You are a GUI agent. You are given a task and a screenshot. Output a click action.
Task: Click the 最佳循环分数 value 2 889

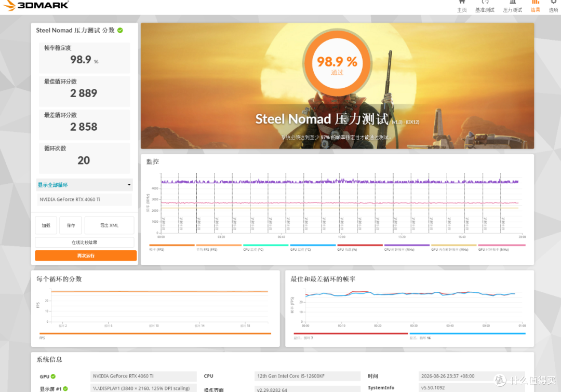point(84,93)
